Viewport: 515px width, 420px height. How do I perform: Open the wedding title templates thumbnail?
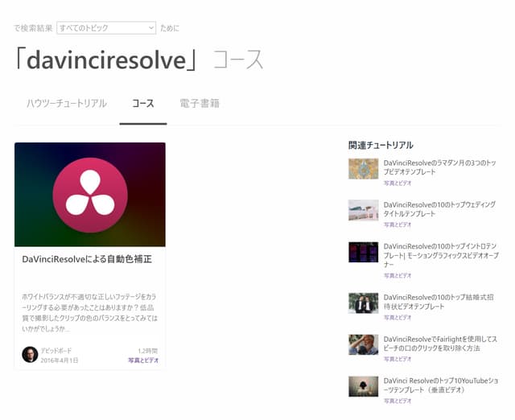pyautogui.click(x=363, y=210)
